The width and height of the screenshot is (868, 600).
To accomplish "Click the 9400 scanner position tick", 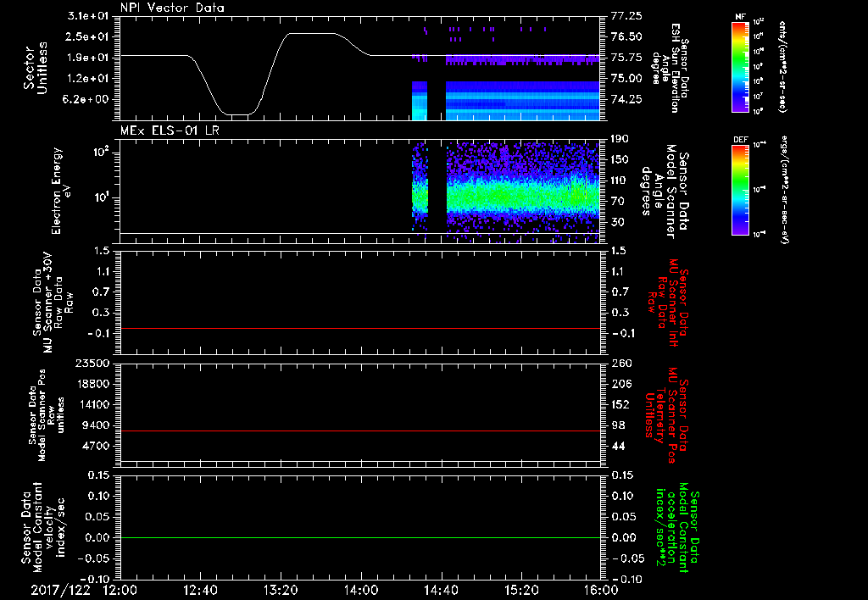I will [x=95, y=425].
